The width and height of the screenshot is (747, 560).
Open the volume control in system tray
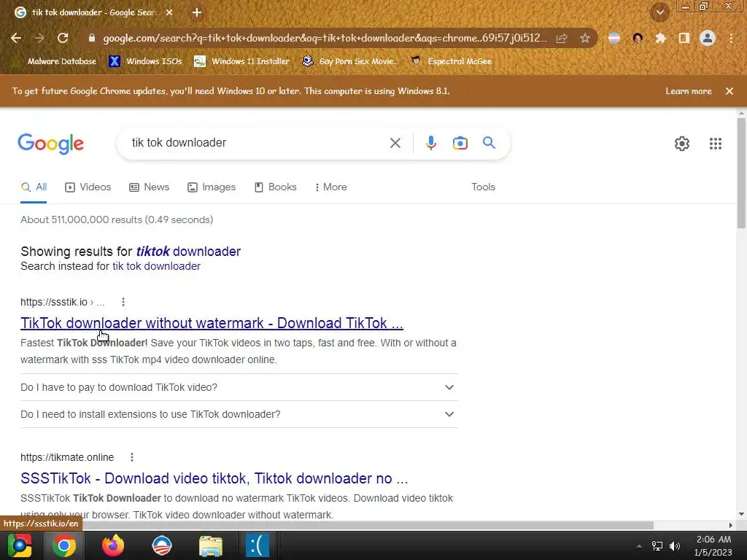point(675,545)
